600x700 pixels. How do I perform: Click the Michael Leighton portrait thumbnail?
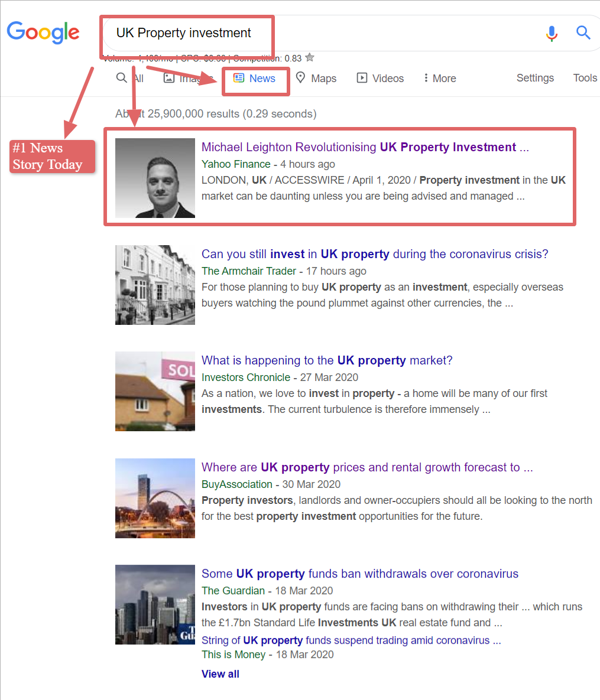tap(155, 178)
